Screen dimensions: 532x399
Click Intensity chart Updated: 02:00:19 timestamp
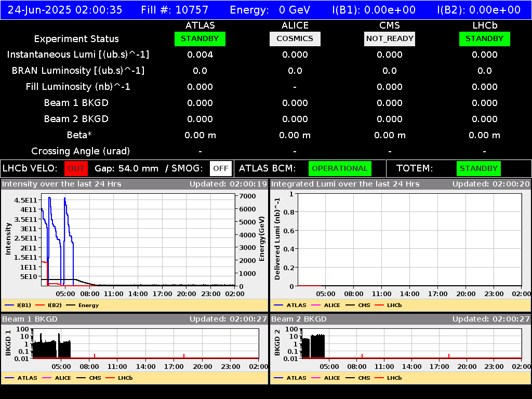tap(228, 184)
